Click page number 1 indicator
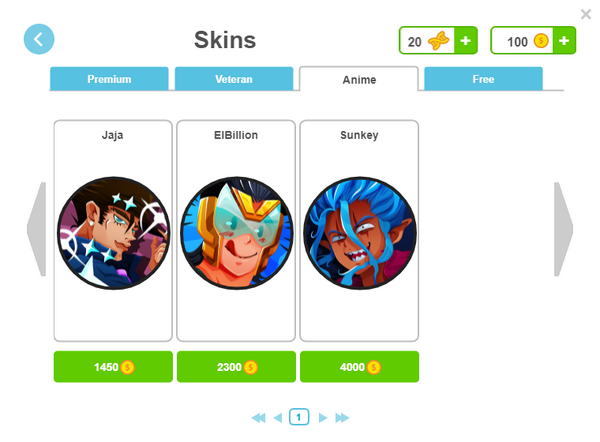 [299, 417]
